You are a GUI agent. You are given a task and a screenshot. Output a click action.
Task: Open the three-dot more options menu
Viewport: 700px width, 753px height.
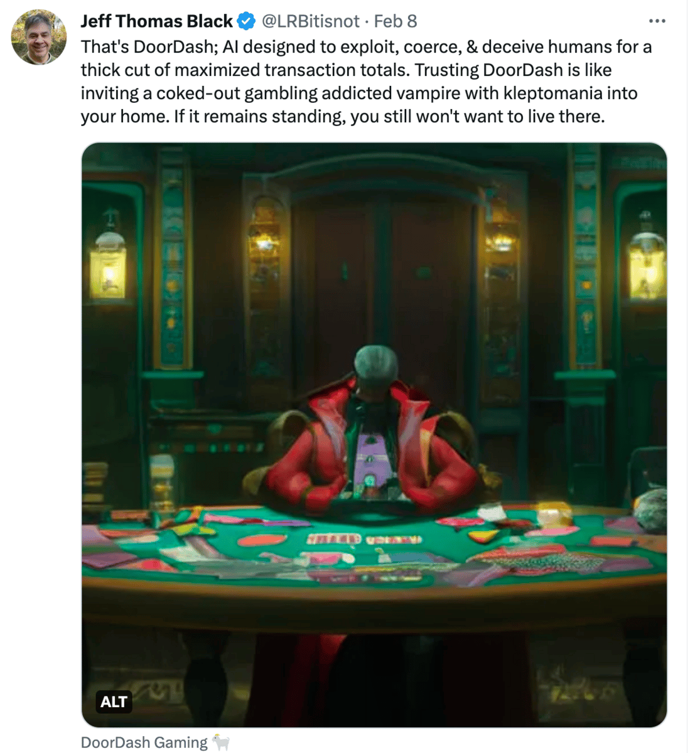tap(657, 21)
